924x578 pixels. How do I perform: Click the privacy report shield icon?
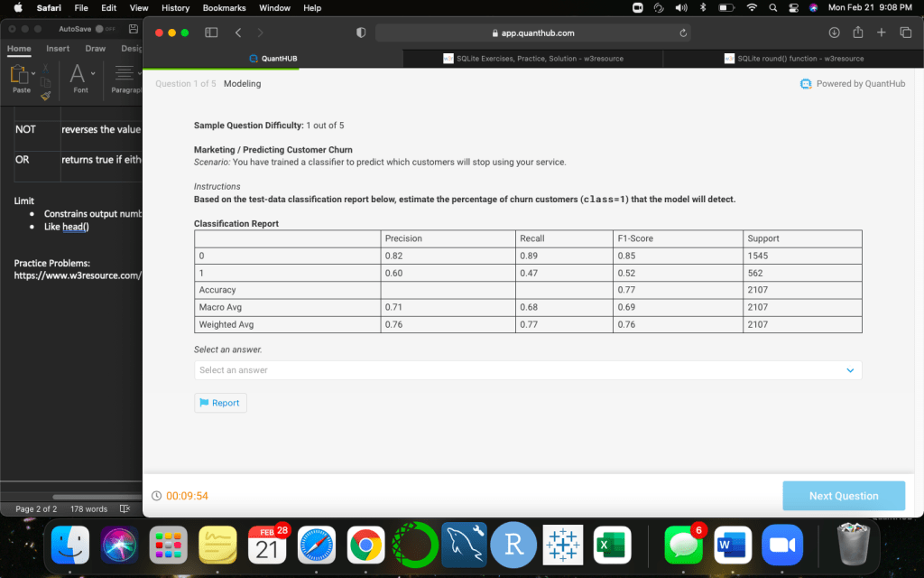(361, 33)
